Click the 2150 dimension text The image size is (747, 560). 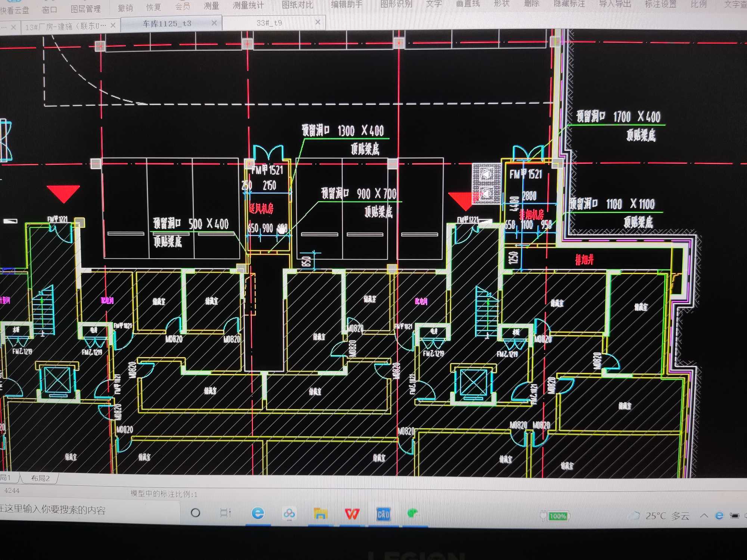[x=269, y=185]
